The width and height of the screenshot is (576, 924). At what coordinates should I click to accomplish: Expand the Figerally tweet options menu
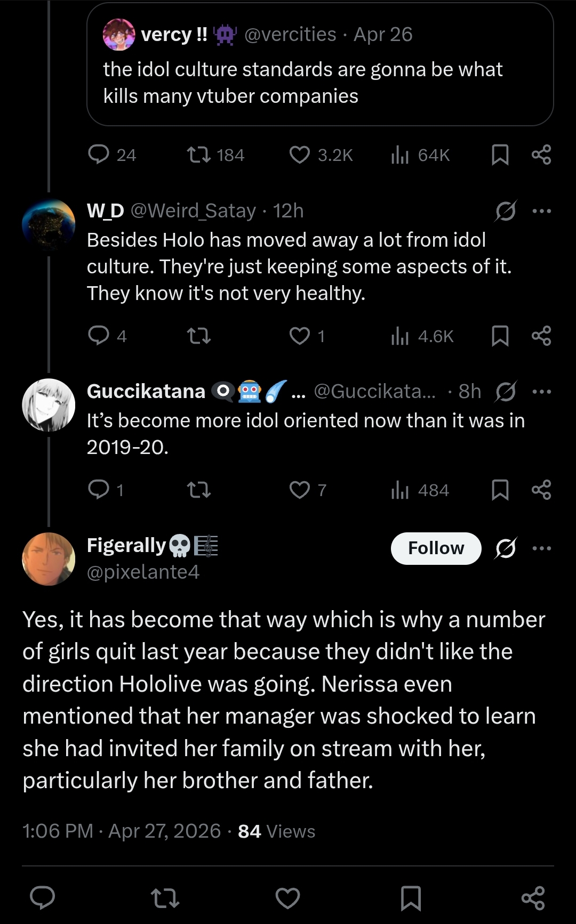[x=542, y=548]
